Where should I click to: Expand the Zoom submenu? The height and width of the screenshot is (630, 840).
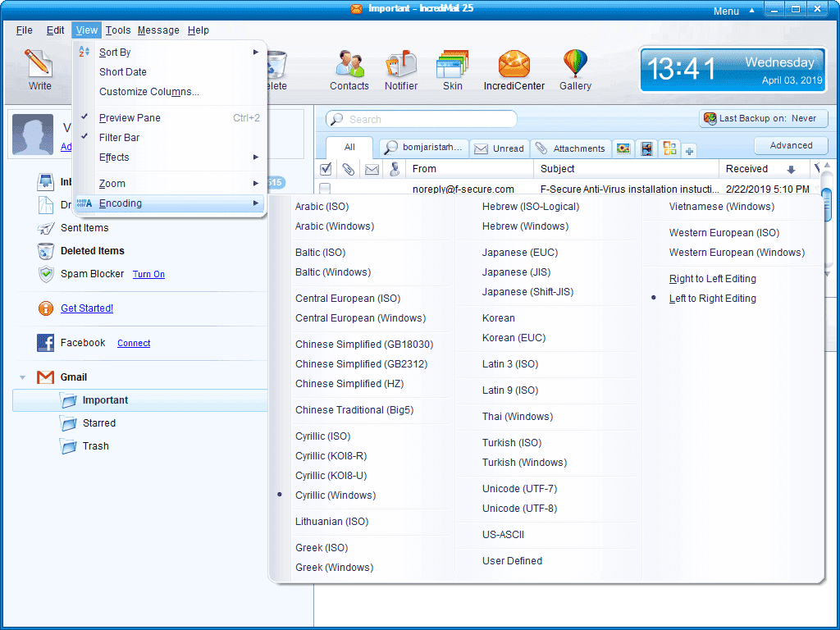[x=171, y=184]
